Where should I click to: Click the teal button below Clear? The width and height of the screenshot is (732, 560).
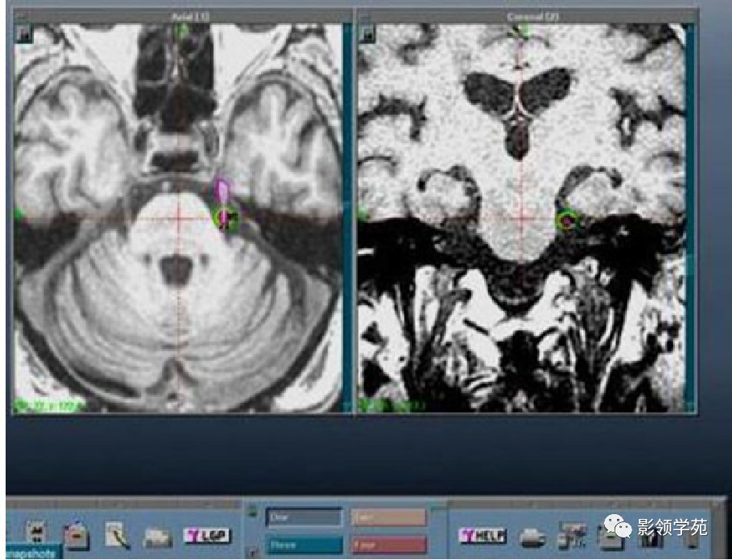click(304, 545)
